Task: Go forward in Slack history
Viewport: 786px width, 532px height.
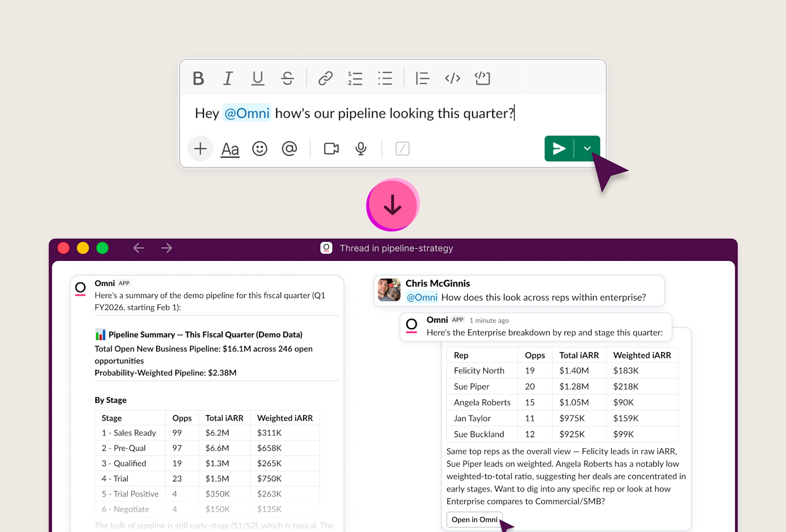Action: [x=167, y=248]
